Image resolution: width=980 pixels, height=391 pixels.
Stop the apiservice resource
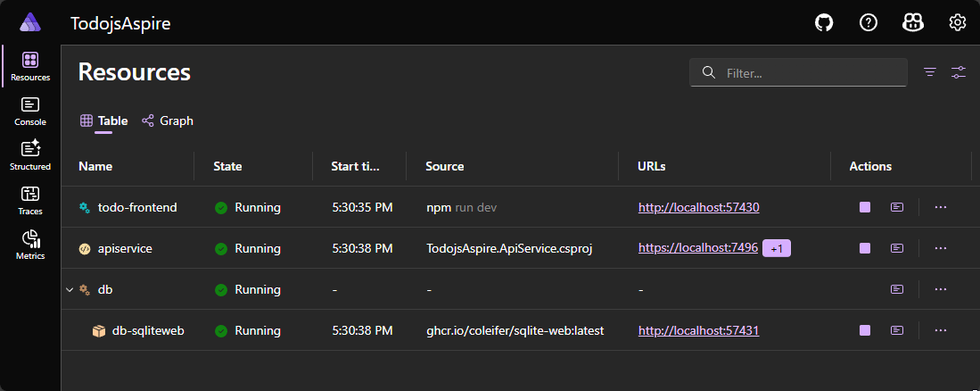(x=865, y=248)
